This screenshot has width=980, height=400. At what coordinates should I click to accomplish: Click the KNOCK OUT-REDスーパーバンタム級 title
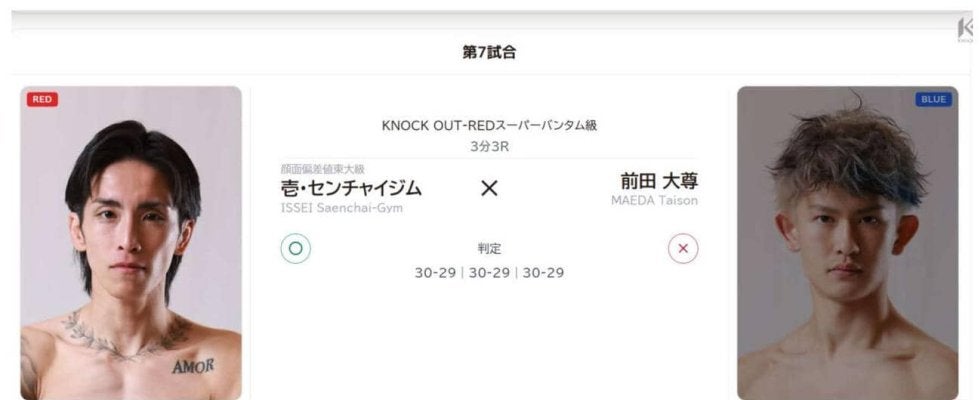point(489,125)
